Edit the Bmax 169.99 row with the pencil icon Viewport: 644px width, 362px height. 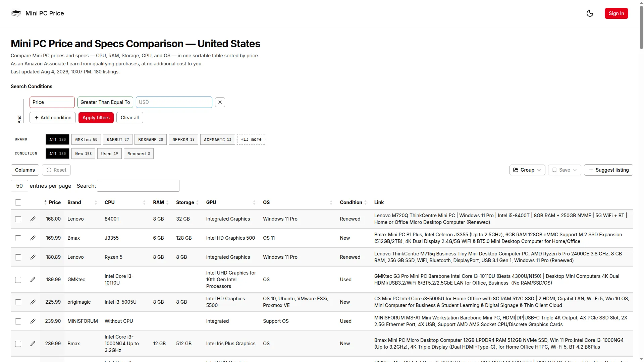(x=33, y=238)
